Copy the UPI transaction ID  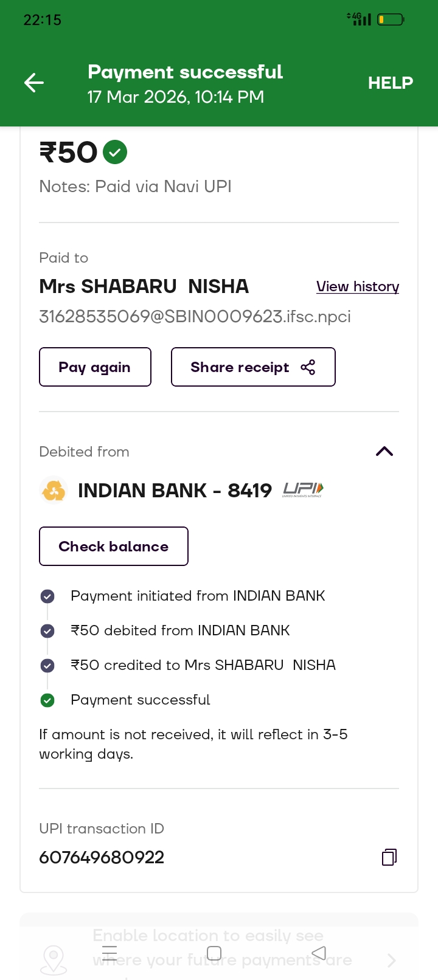pos(389,857)
